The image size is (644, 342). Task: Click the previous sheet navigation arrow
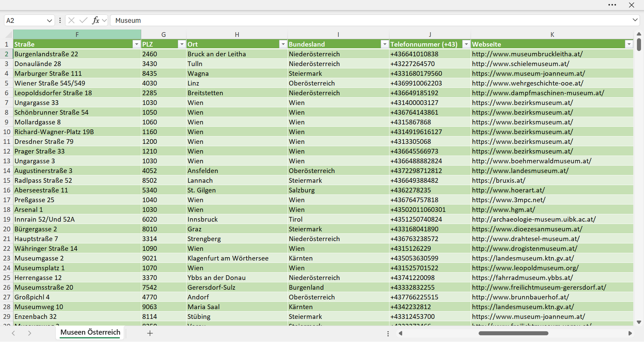pyautogui.click(x=13, y=333)
